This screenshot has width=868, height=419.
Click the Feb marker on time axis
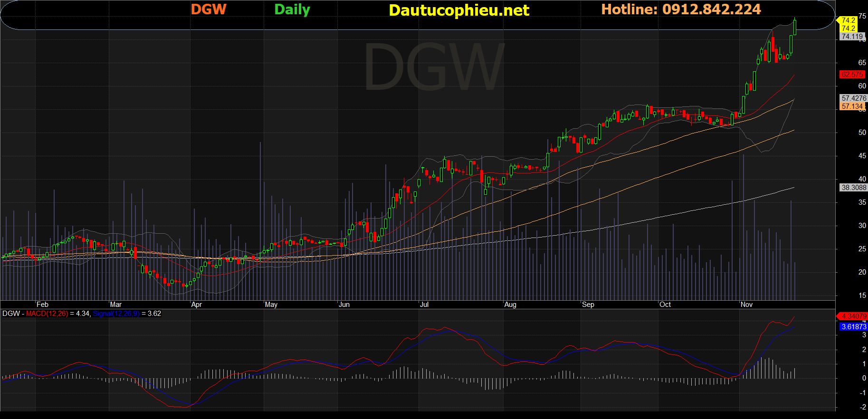pyautogui.click(x=42, y=305)
